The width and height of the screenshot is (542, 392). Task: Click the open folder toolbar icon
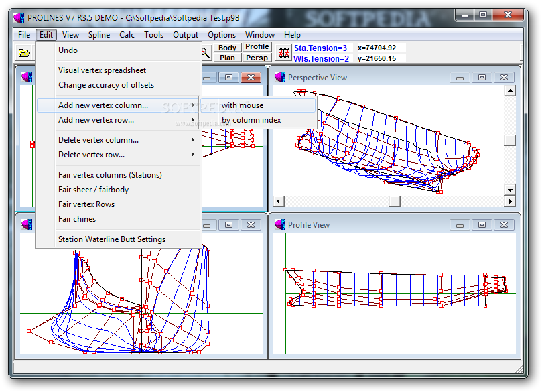tap(24, 52)
